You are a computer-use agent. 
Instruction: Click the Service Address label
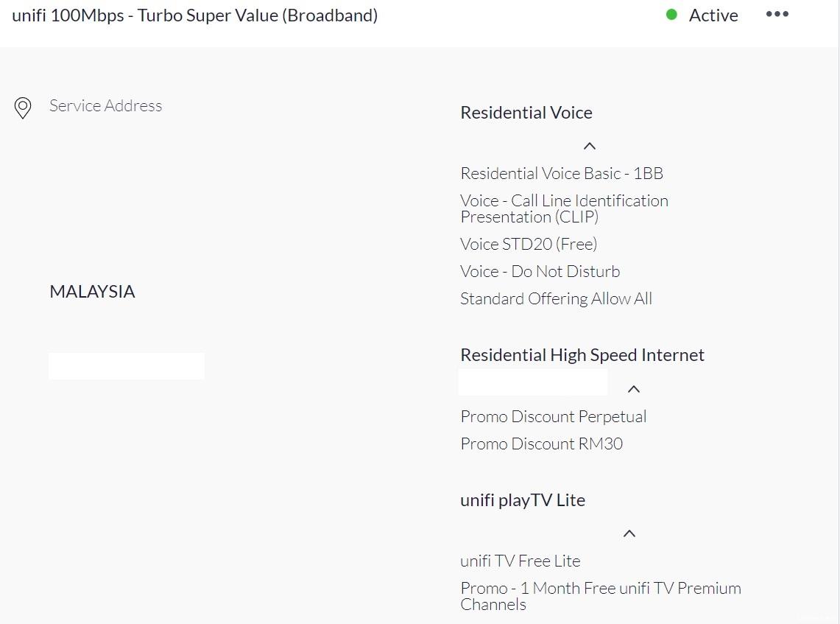click(x=105, y=105)
